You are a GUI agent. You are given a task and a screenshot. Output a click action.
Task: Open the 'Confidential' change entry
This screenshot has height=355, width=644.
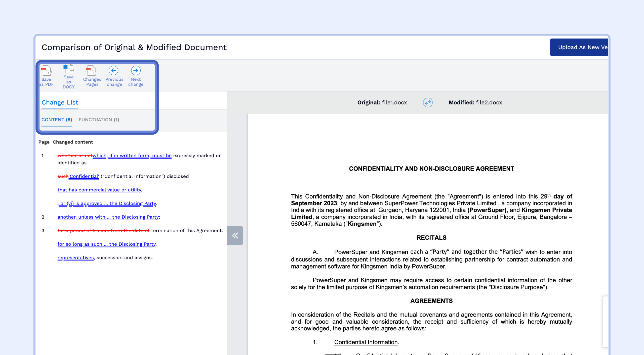84,176
